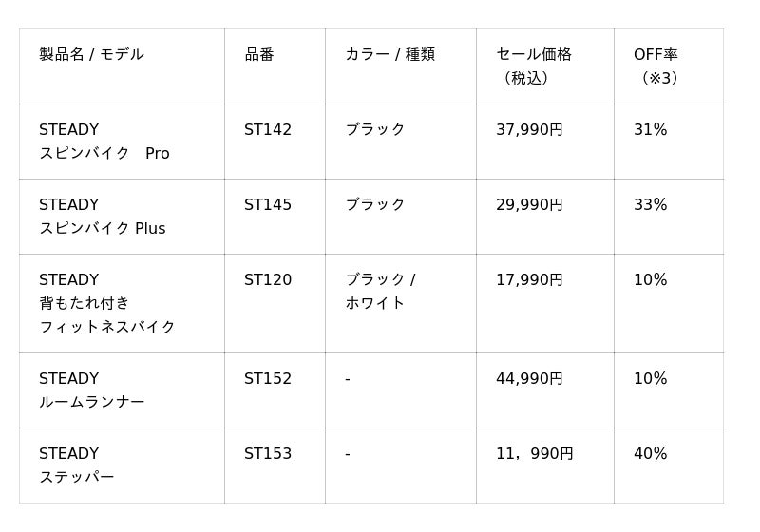The height and width of the screenshot is (532, 760).
Task: Click the ST153 part number cell
Action: (268, 454)
